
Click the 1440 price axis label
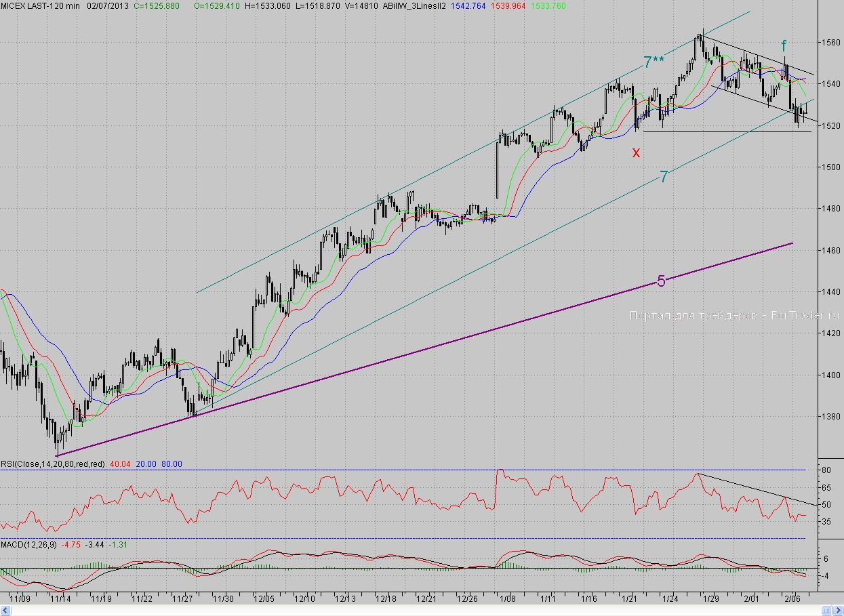click(831, 291)
